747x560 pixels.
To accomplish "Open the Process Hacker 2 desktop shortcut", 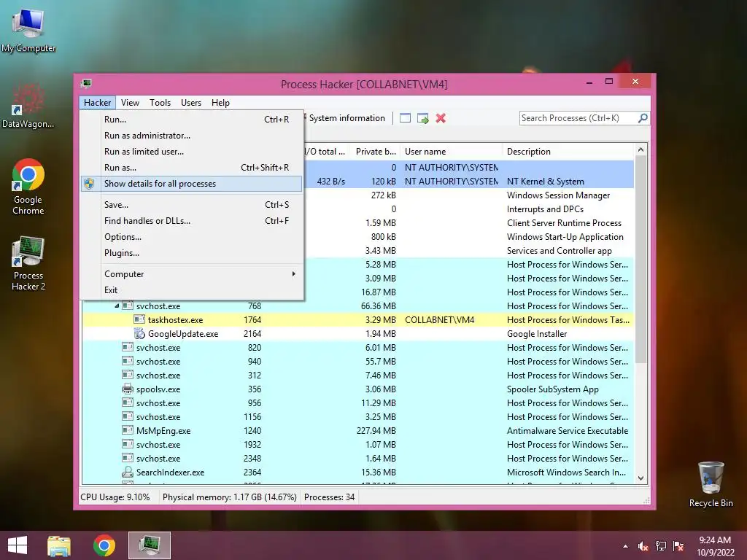I will (28, 263).
